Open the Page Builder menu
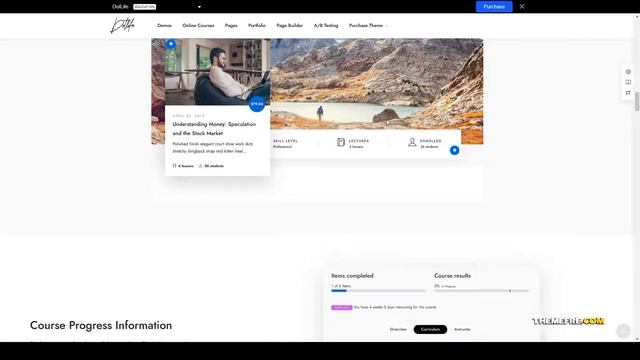This screenshot has height=360, width=640. [289, 25]
